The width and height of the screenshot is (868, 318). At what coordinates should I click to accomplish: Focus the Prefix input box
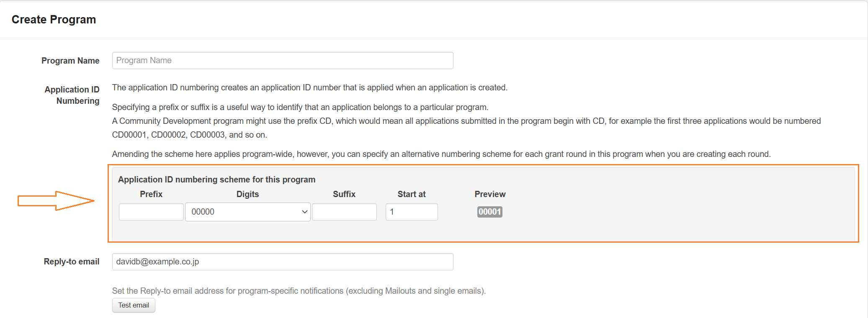pyautogui.click(x=151, y=212)
